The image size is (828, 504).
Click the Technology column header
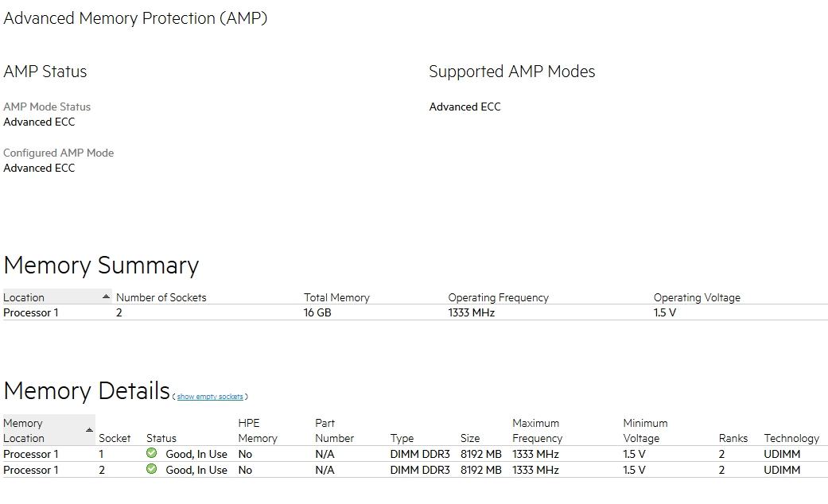(791, 438)
